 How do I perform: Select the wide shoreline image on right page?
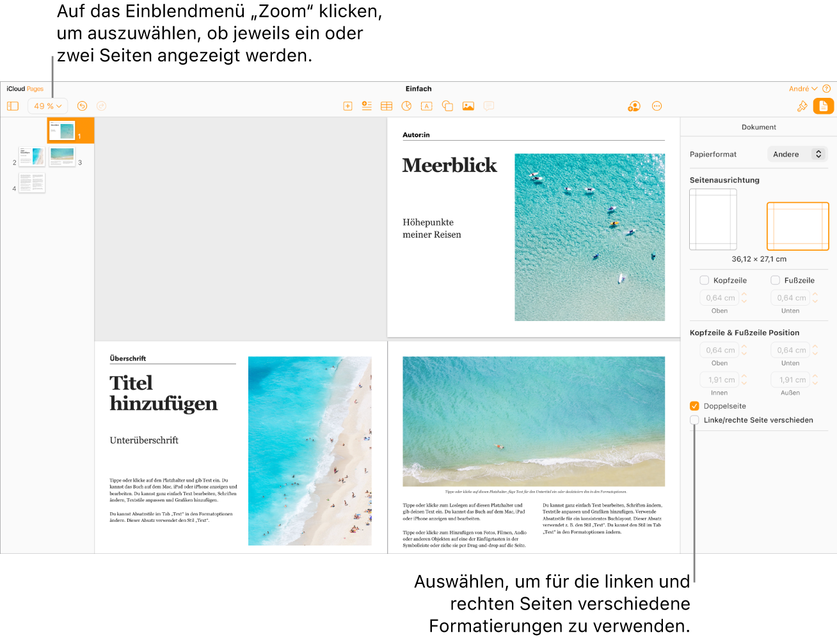[534, 421]
